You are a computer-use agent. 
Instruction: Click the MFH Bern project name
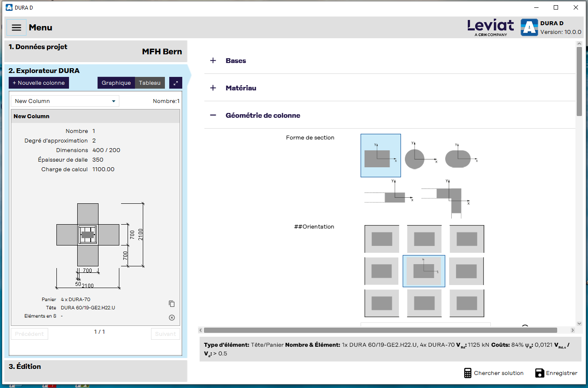point(162,52)
